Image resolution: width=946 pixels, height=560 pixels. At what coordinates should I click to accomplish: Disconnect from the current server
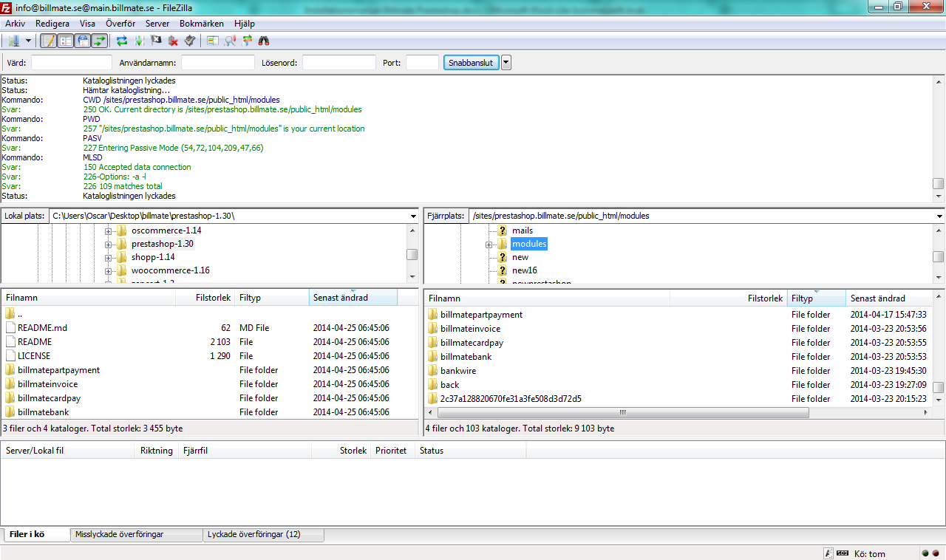click(173, 41)
